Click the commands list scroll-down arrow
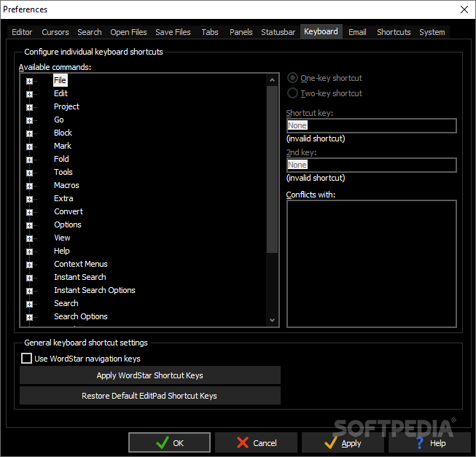This screenshot has height=457, width=476. tap(273, 320)
